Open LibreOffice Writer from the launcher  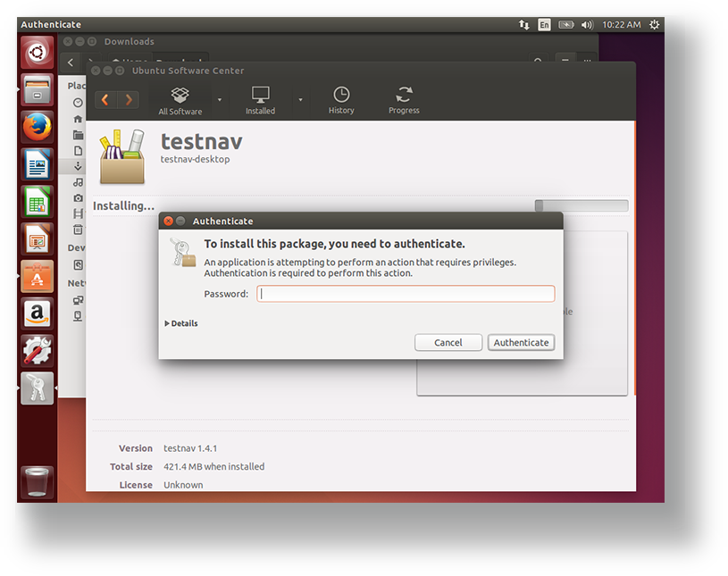pos(38,164)
